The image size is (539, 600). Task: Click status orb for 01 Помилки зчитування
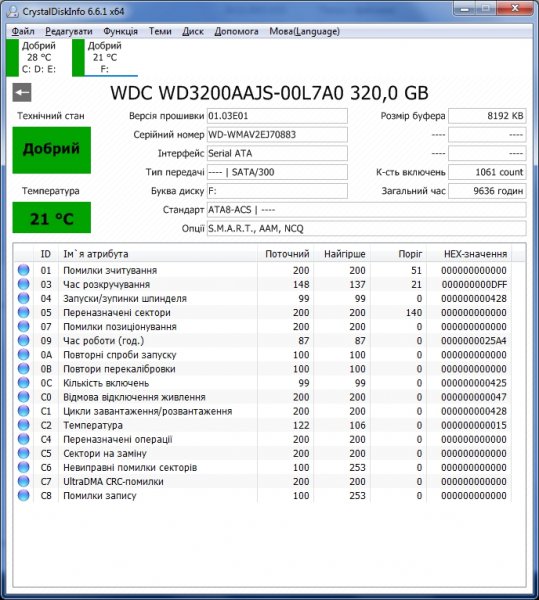pos(23,270)
